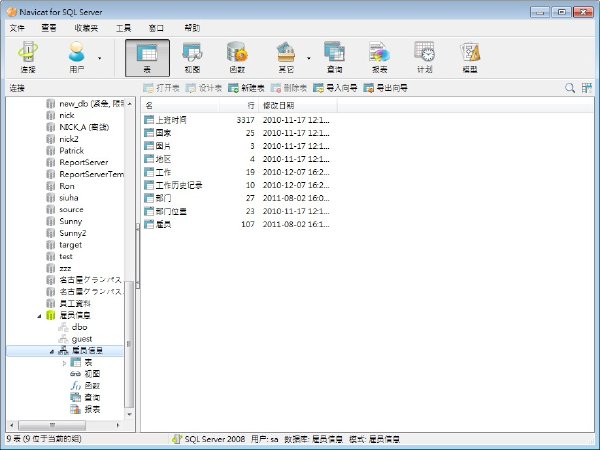
Task: Select the Sunny2 database
Action: 72,233
